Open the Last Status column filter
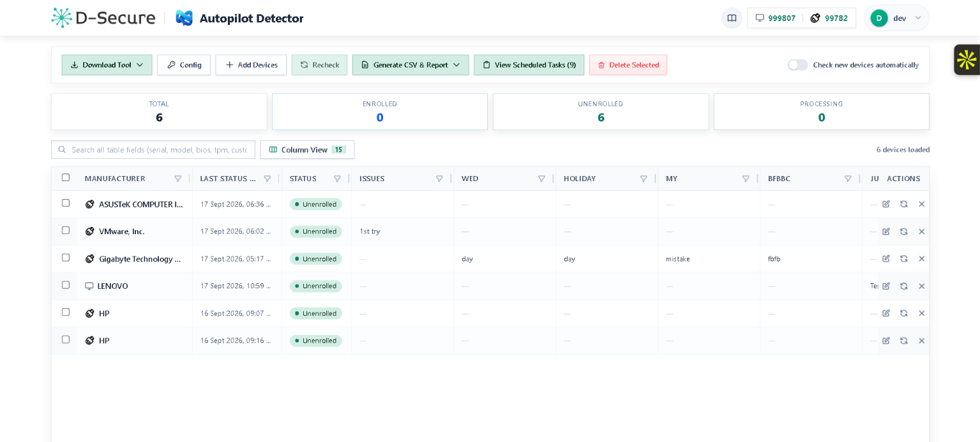 268,179
